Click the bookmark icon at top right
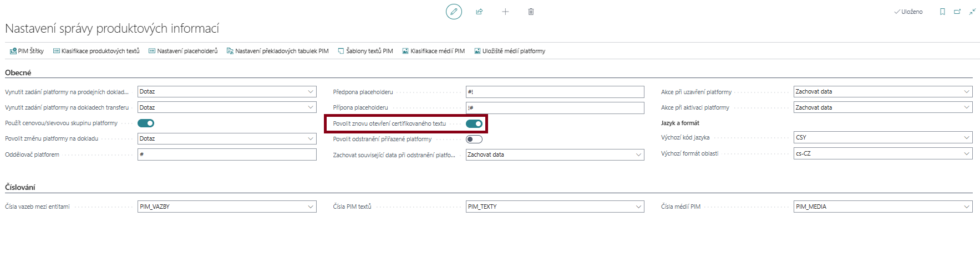 click(x=942, y=12)
